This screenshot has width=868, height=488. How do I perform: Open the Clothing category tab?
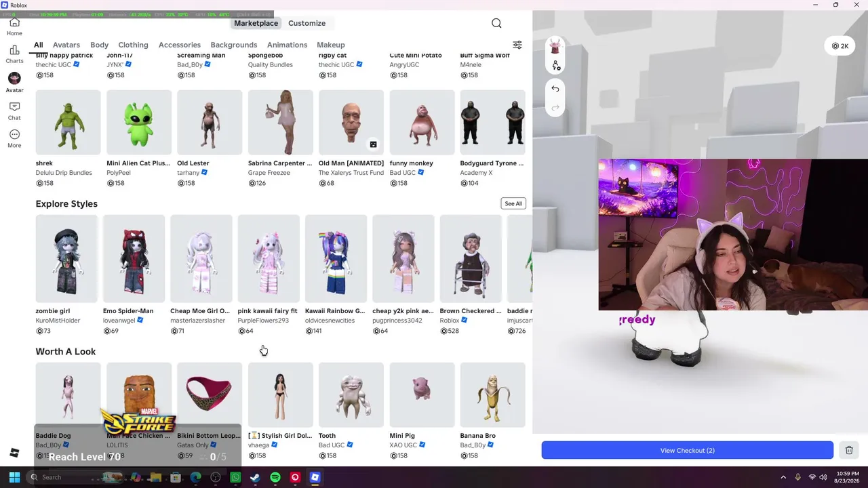(x=133, y=45)
